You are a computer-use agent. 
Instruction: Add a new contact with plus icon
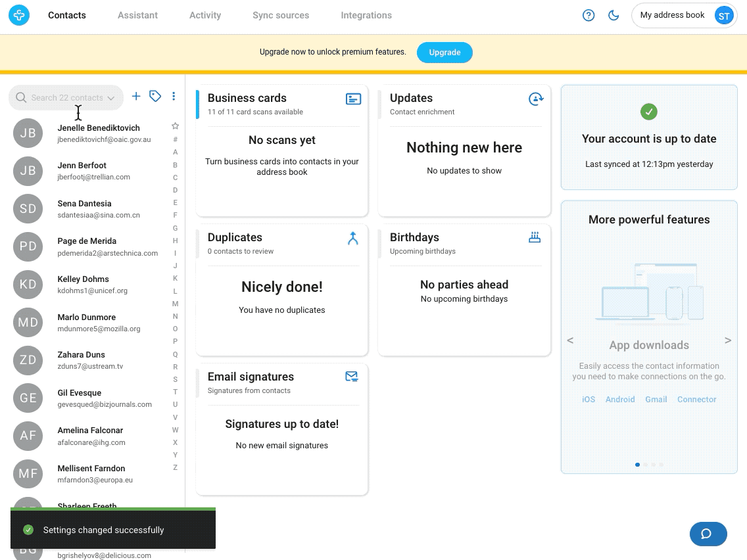pos(136,96)
